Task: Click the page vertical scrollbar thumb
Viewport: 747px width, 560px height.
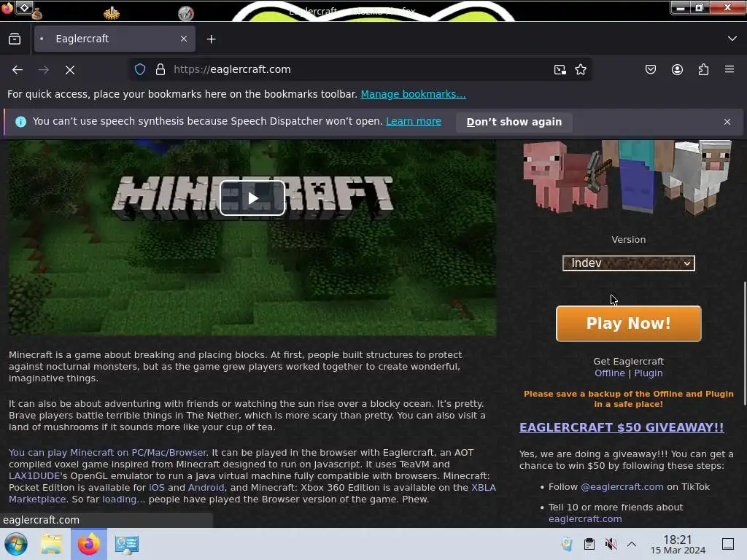Action: pyautogui.click(x=744, y=343)
